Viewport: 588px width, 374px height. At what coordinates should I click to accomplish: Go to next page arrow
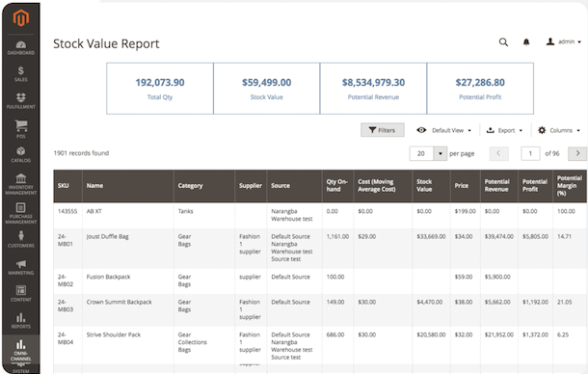click(x=577, y=153)
